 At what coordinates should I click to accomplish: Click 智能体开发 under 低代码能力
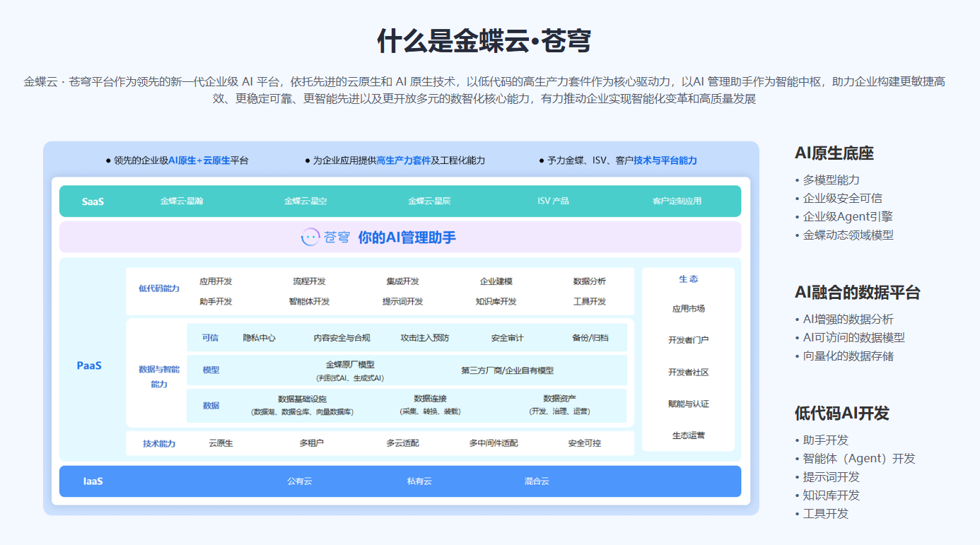point(309,301)
